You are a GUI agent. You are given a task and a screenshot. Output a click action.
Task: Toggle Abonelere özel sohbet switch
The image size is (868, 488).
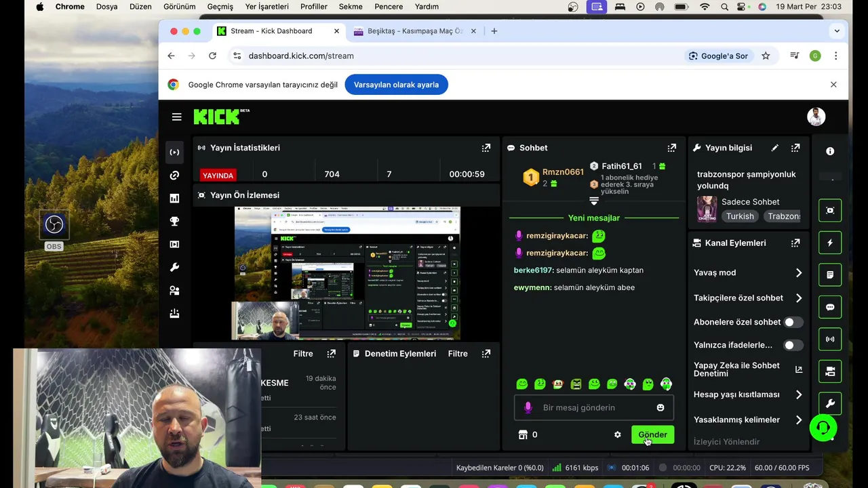click(x=793, y=322)
